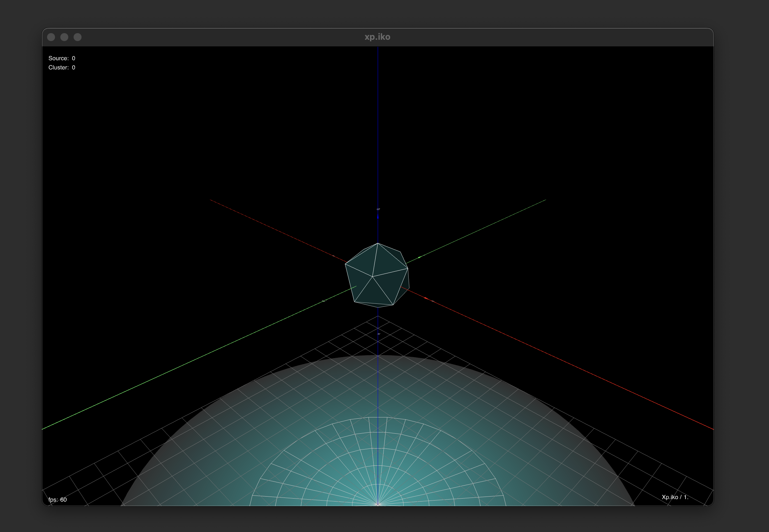Click the 'Xp.iko / 1.' label
This screenshot has height=532, width=769.
pos(675,497)
